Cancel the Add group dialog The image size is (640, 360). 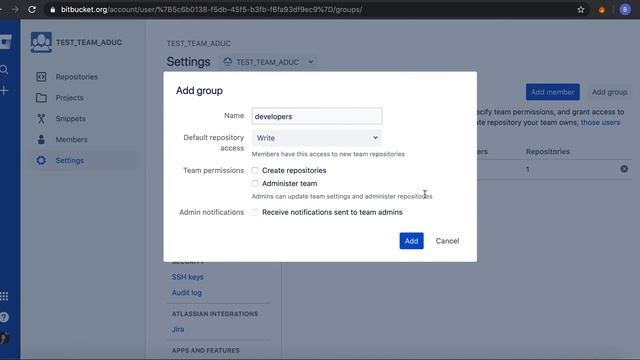447,241
